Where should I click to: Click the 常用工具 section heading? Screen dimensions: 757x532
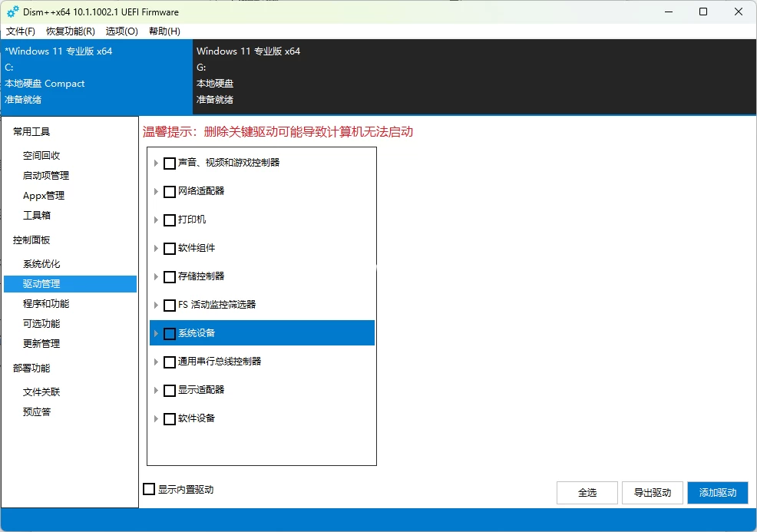coord(31,132)
